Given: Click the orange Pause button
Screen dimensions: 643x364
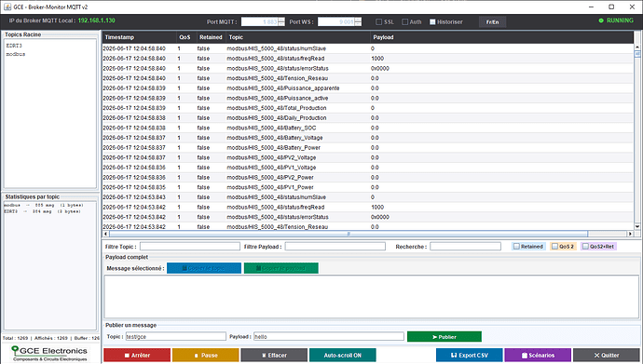Looking at the screenshot, I should click(x=205, y=355).
